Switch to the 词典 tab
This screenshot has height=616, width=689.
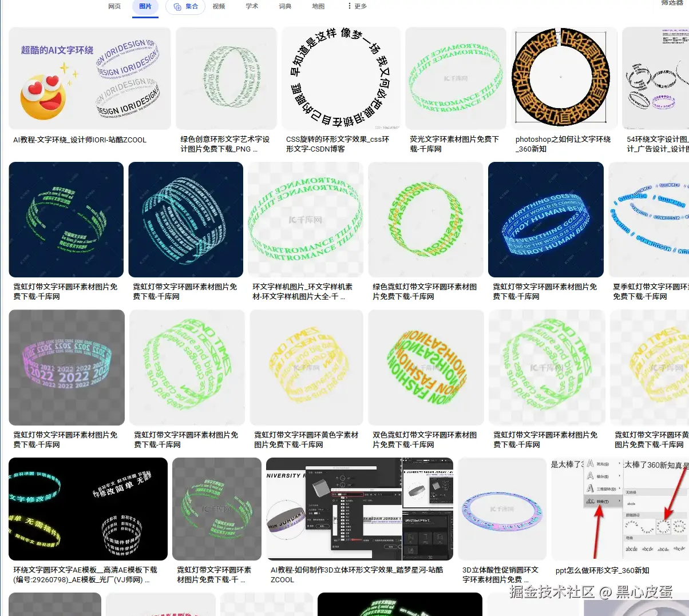[x=285, y=6]
